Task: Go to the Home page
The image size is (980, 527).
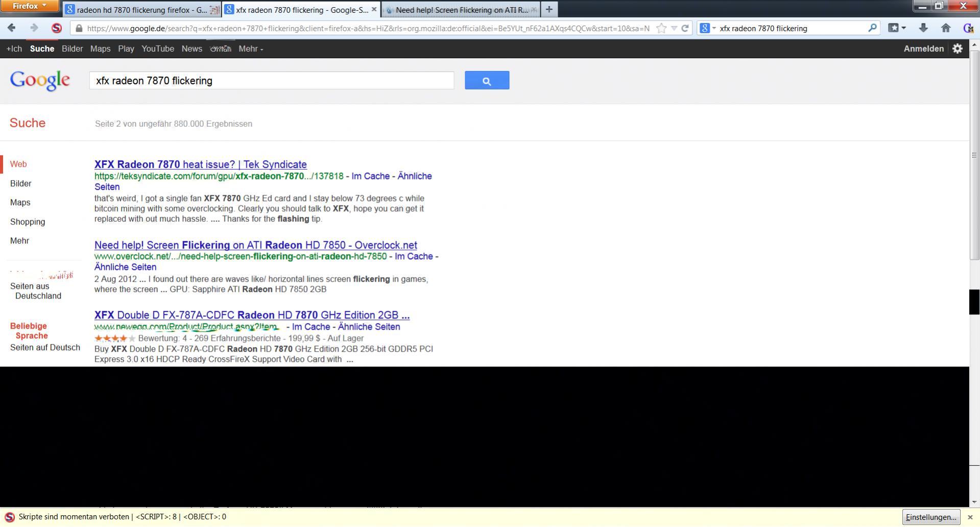Action: [x=946, y=28]
